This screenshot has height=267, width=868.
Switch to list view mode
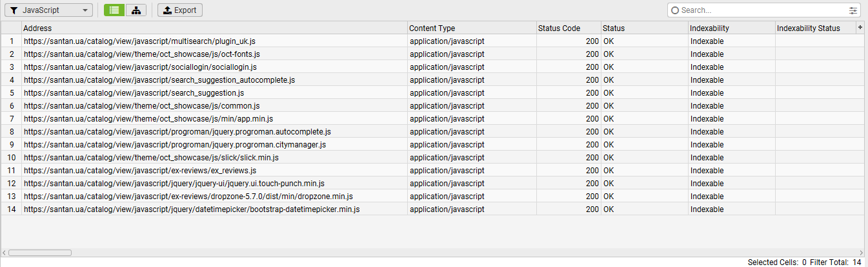114,10
